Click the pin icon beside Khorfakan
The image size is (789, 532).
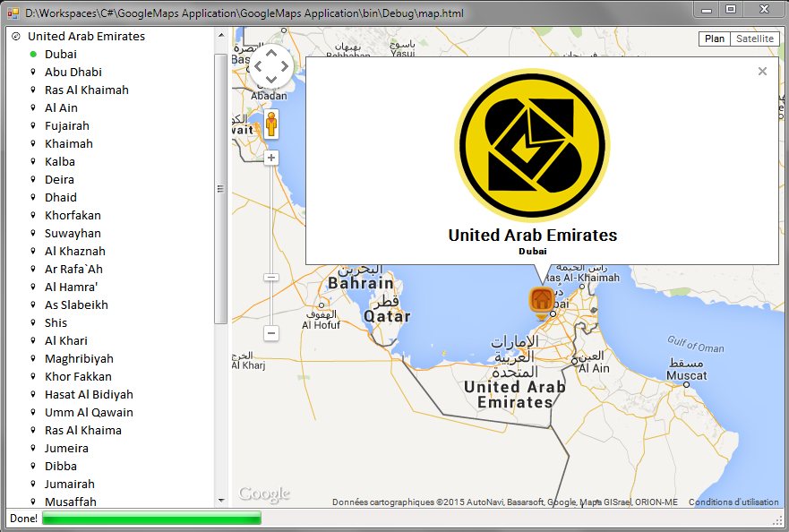tap(33, 216)
